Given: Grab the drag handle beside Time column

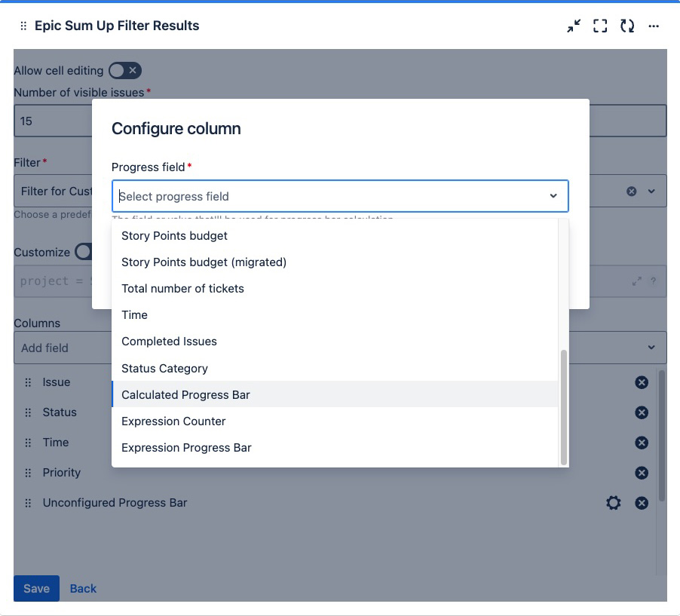Looking at the screenshot, I should (x=28, y=443).
